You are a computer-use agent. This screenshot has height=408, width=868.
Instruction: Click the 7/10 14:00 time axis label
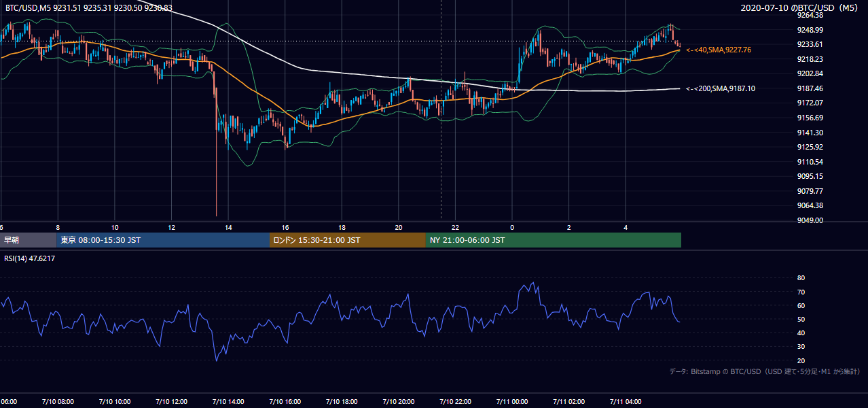[228, 402]
